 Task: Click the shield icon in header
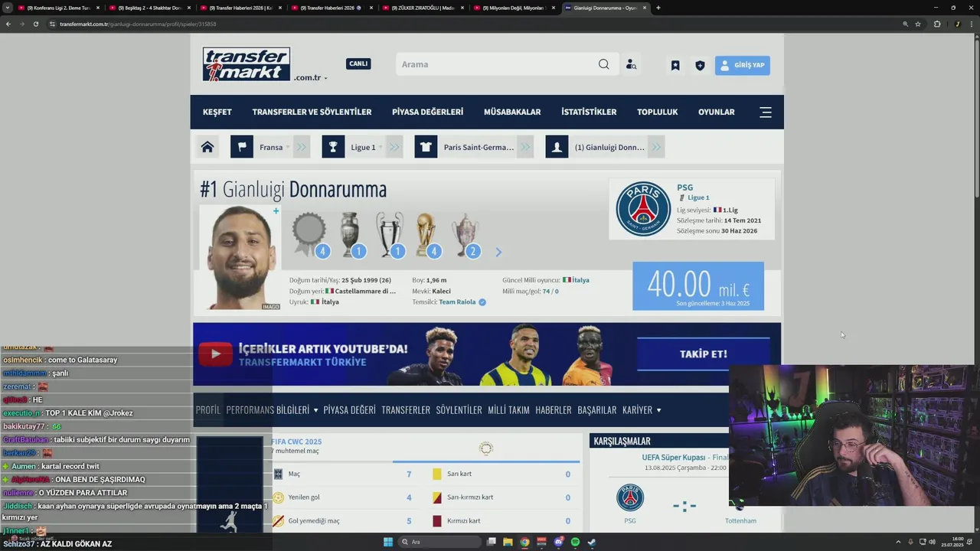[x=700, y=66]
